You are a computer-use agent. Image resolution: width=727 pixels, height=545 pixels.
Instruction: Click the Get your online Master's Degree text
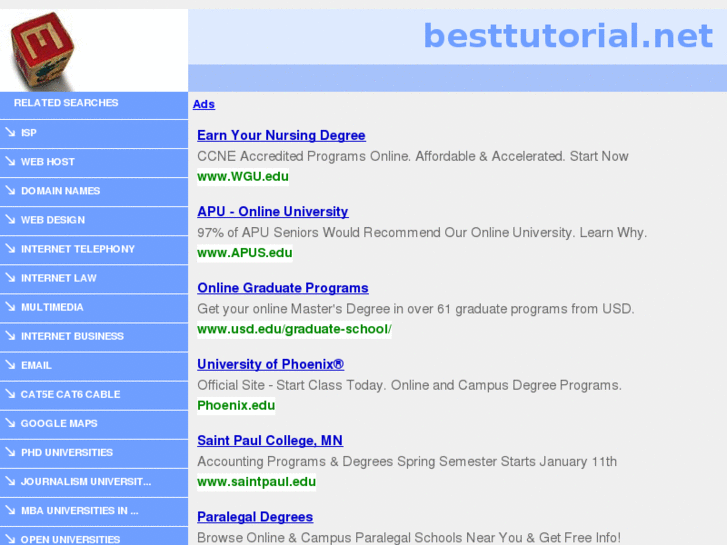click(x=416, y=309)
